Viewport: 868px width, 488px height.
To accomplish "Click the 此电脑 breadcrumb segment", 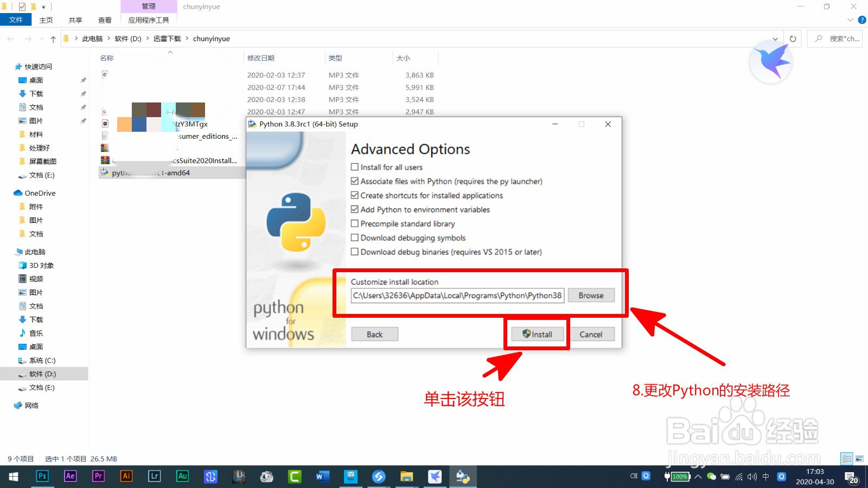I will 92,38.
